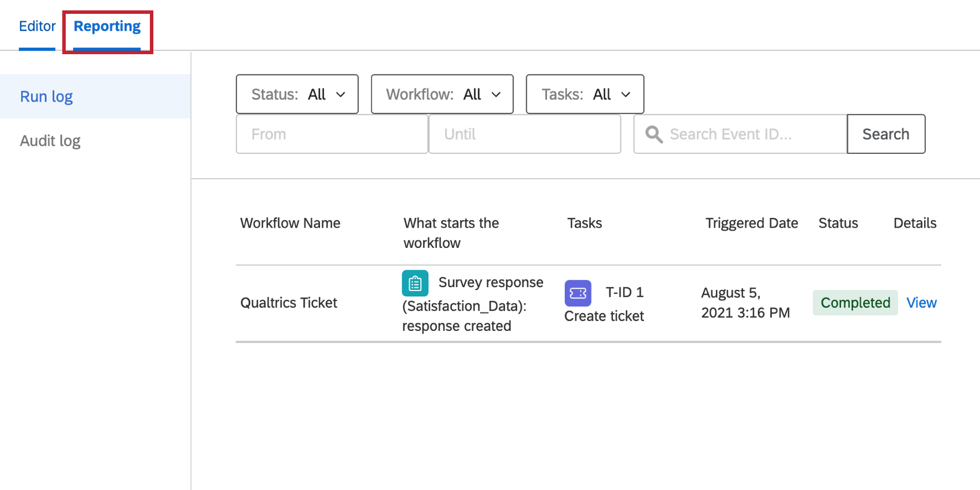Viewport: 980px width, 490px height.
Task: Click the magnifying glass search icon
Action: 654,134
